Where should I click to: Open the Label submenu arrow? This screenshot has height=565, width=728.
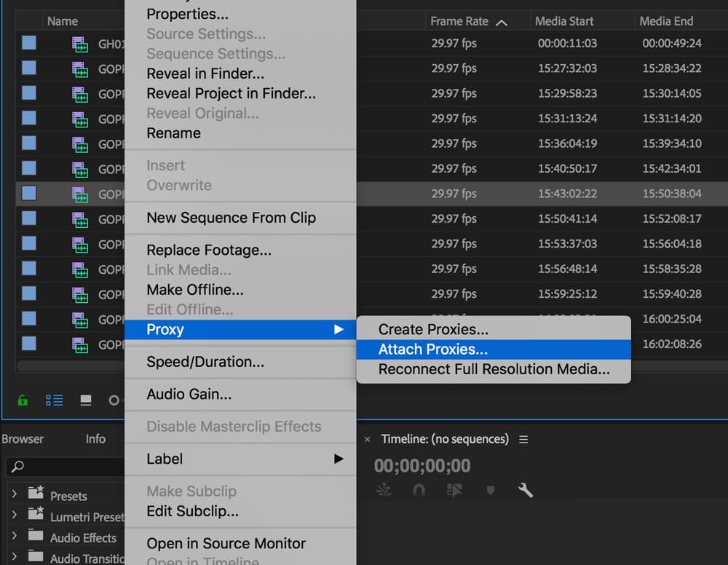(339, 459)
